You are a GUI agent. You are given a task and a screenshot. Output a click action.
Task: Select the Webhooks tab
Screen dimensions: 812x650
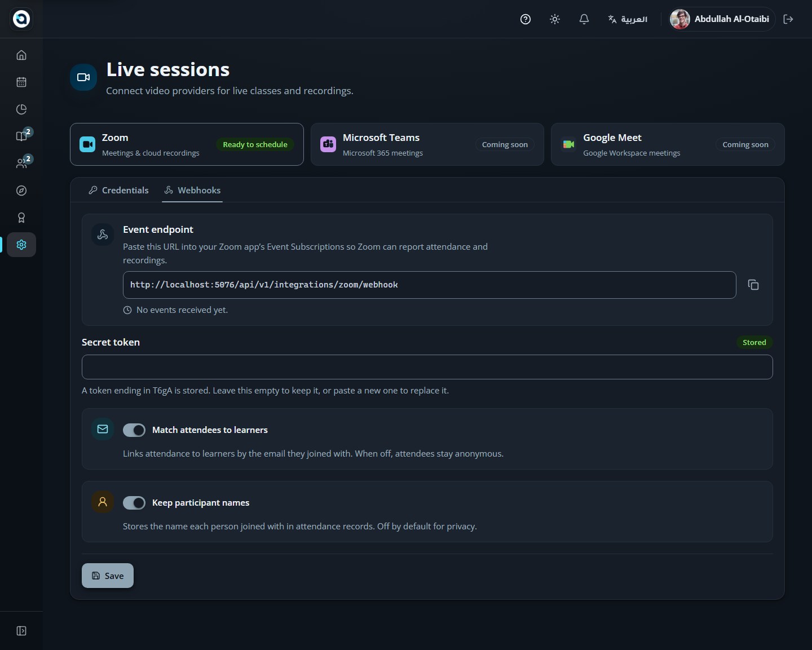192,191
